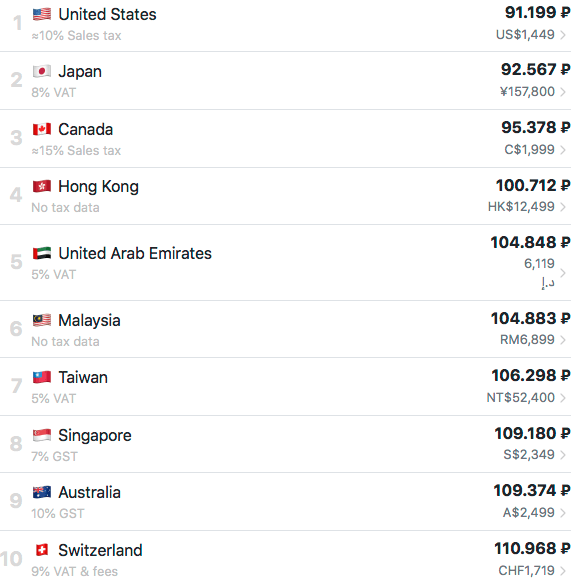The width and height of the screenshot is (579, 586).
Task: Click the 109.374 ₽ Australia price
Action: click(x=532, y=490)
